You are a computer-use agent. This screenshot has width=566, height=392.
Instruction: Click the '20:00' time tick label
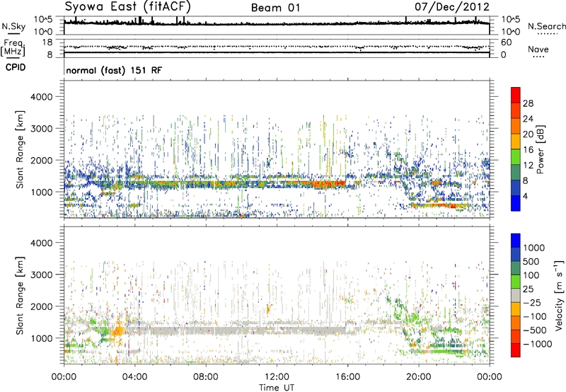(419, 377)
